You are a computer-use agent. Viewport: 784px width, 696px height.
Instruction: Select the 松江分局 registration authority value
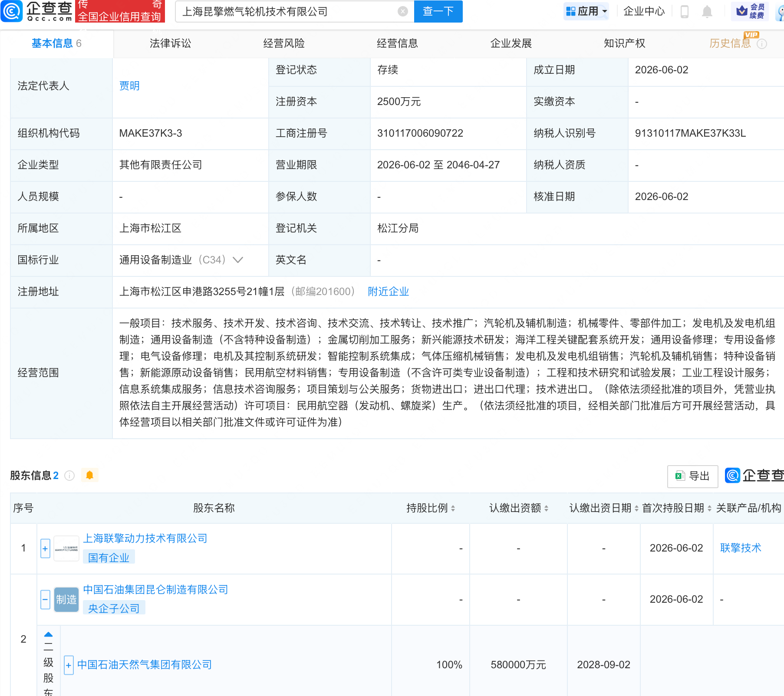pos(398,228)
